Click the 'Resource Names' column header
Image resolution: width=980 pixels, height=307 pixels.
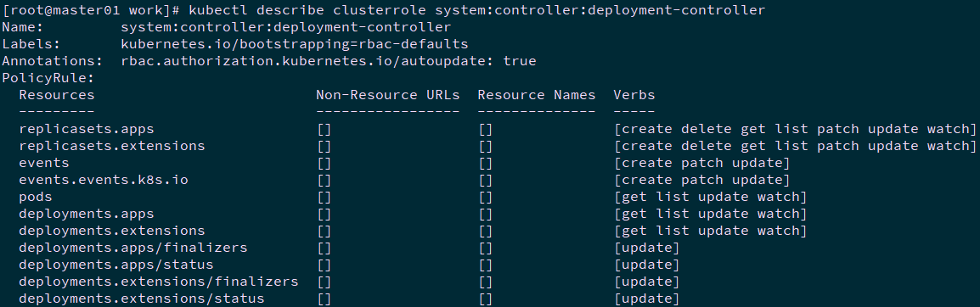tap(536, 96)
